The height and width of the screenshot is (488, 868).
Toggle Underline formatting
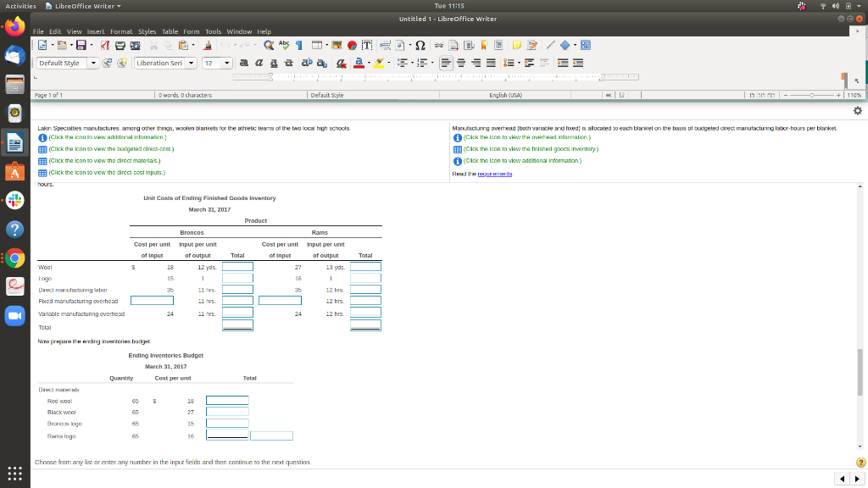[274, 63]
